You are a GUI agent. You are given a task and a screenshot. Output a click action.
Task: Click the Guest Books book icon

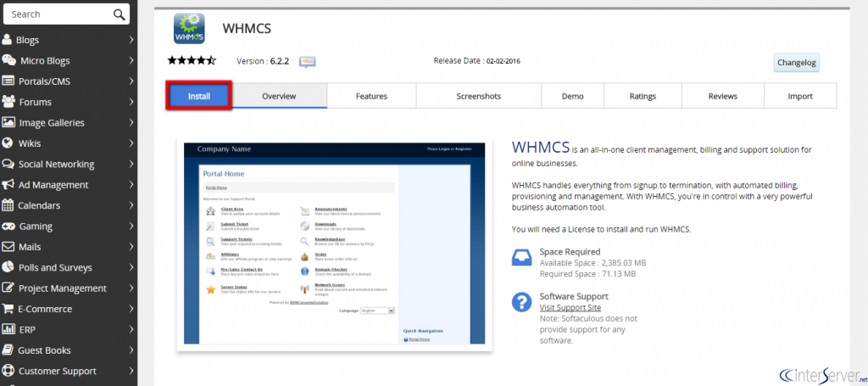pos(7,350)
